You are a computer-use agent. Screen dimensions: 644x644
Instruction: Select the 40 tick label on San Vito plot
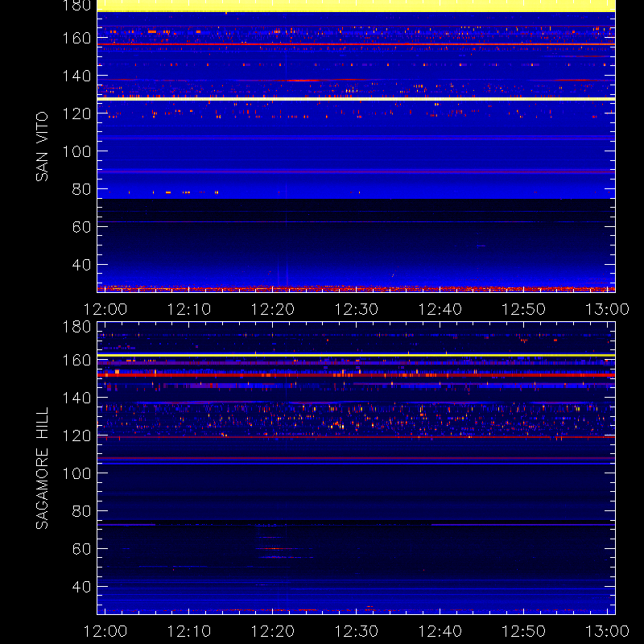click(x=81, y=265)
